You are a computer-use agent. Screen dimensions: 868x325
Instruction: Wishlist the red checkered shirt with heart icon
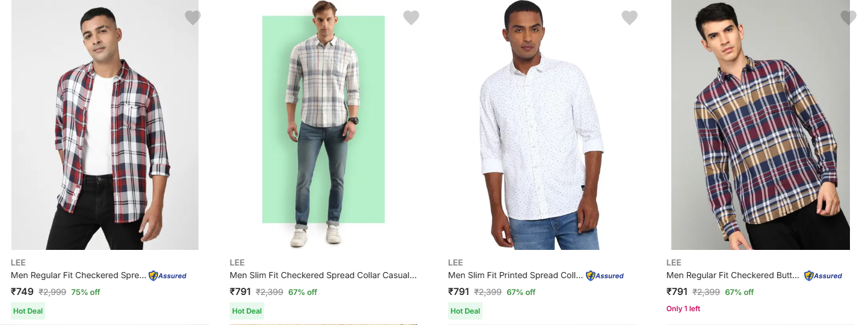point(192,18)
